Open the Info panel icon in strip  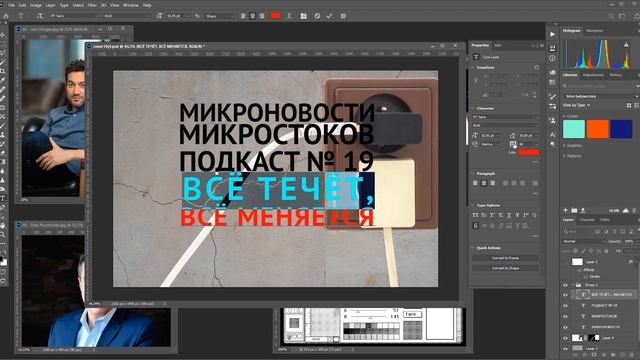[553, 58]
